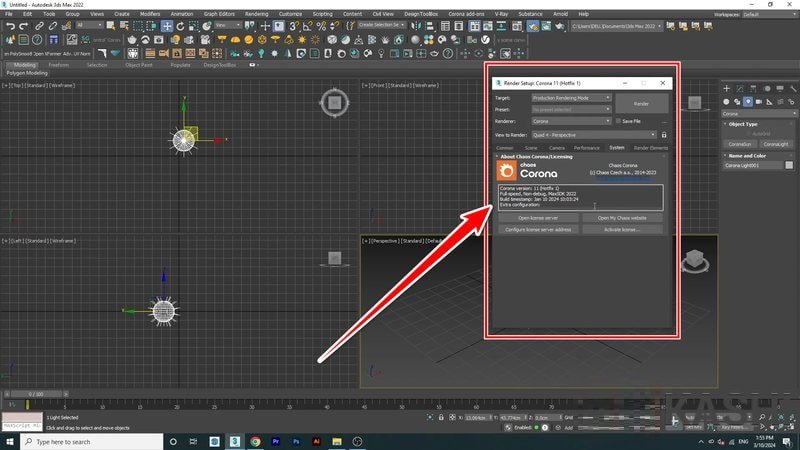The width and height of the screenshot is (800, 450).
Task: Click the Open My Chaos website button
Action: pos(622,218)
